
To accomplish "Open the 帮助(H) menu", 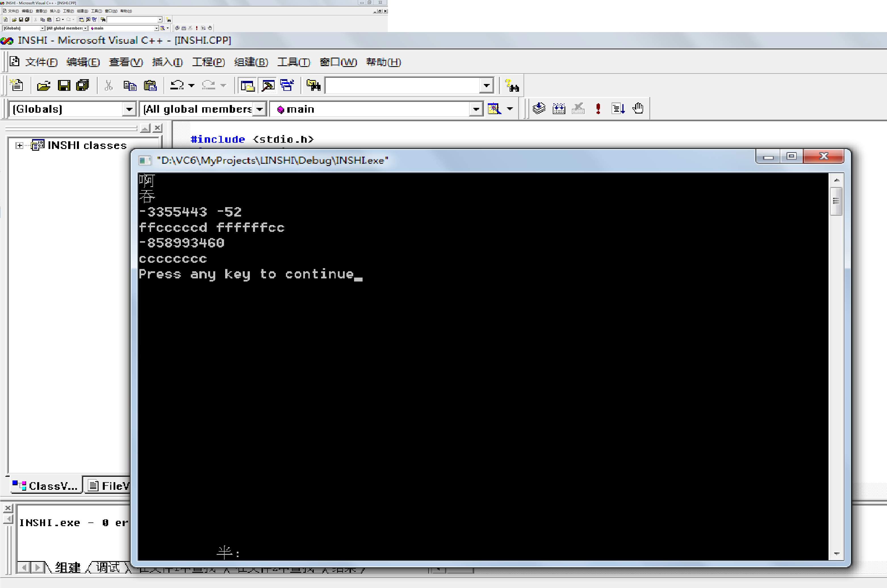I will [x=384, y=62].
